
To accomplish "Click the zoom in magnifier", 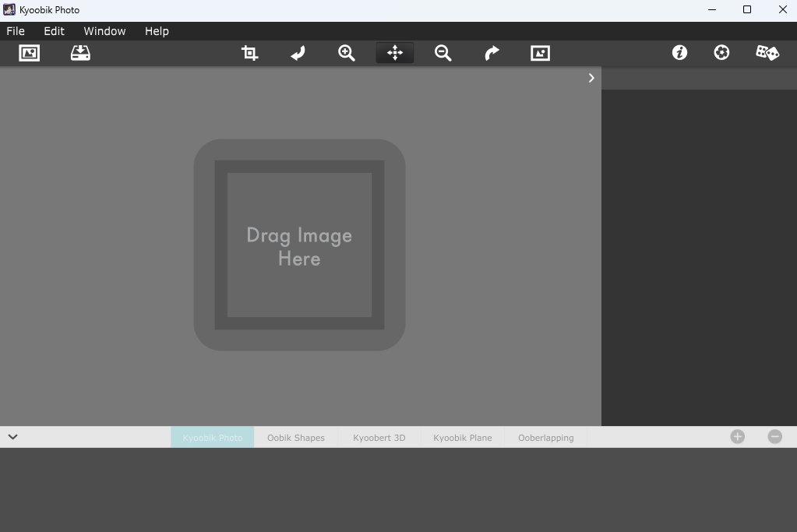I will tap(346, 53).
